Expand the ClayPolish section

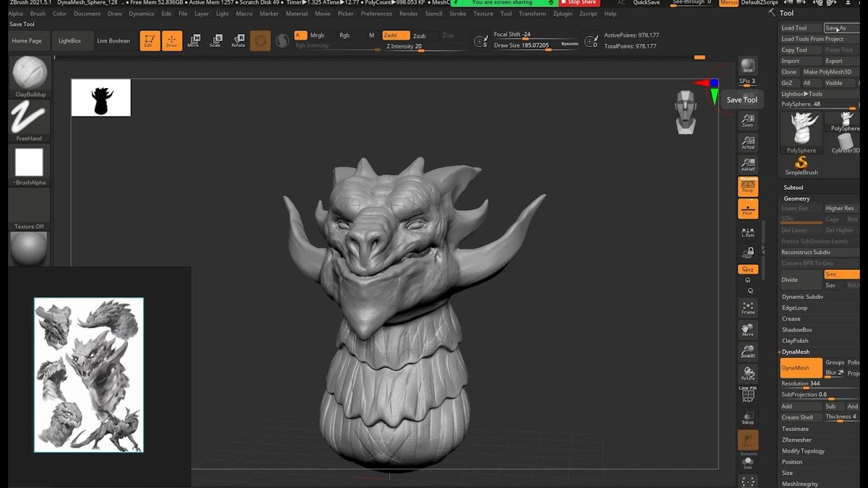tap(795, 341)
